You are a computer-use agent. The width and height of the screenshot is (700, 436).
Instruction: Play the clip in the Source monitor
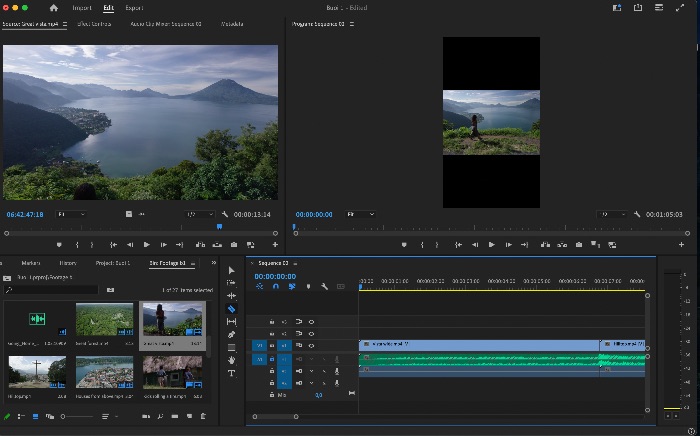click(146, 245)
